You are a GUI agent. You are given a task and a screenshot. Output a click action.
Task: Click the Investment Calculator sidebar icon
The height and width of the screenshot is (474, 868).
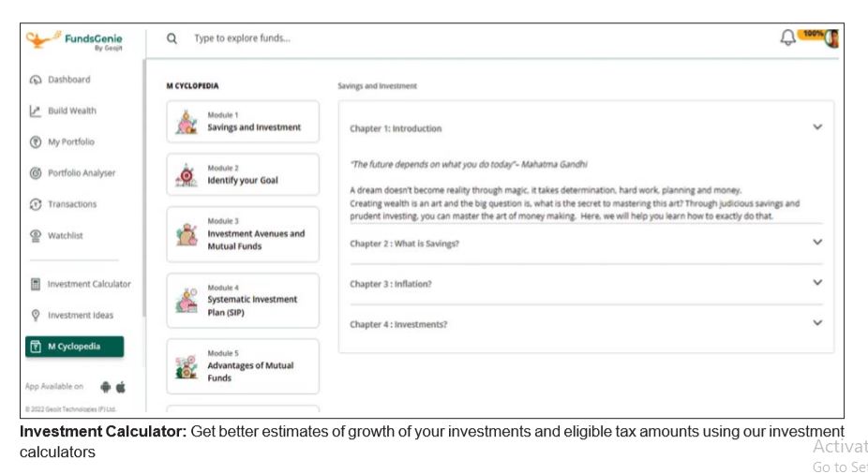pyautogui.click(x=36, y=284)
